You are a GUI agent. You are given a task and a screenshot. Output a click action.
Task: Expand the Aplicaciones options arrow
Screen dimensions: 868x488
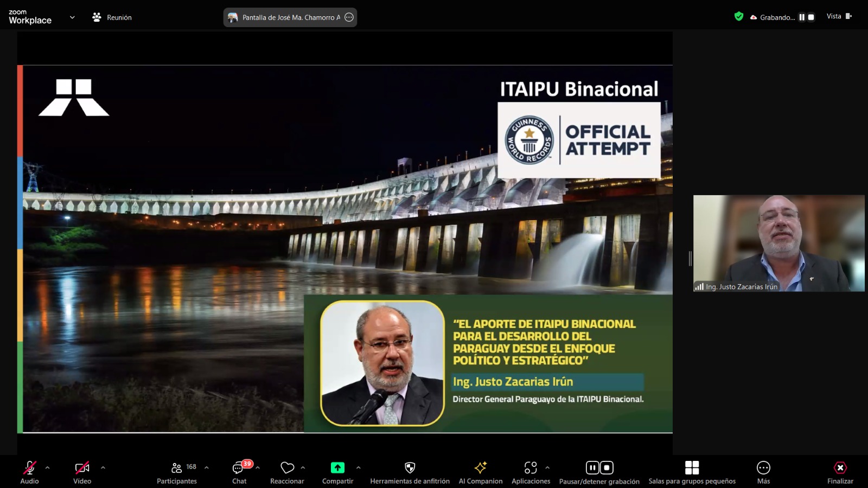[547, 467]
